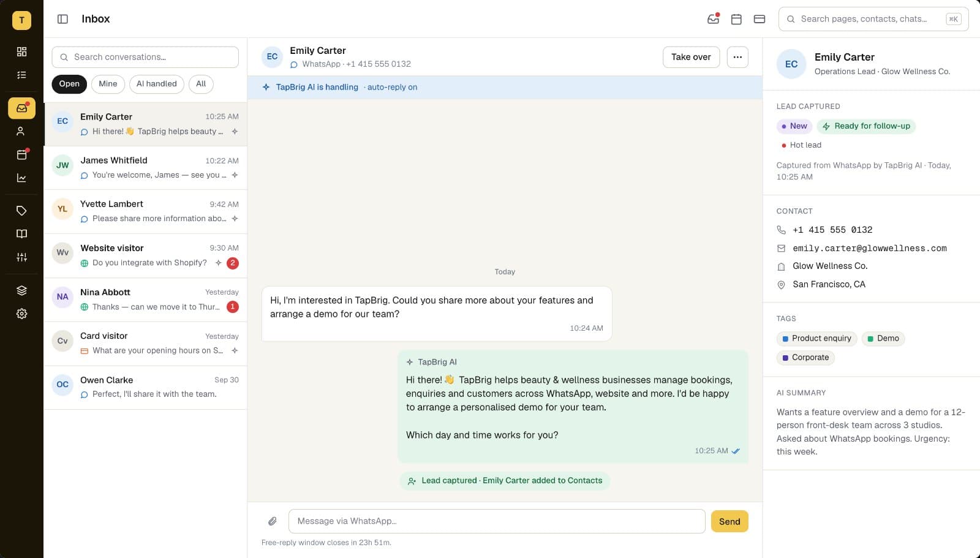Screen dimensions: 980x558
Task: Click the New lead status pill
Action: (794, 126)
